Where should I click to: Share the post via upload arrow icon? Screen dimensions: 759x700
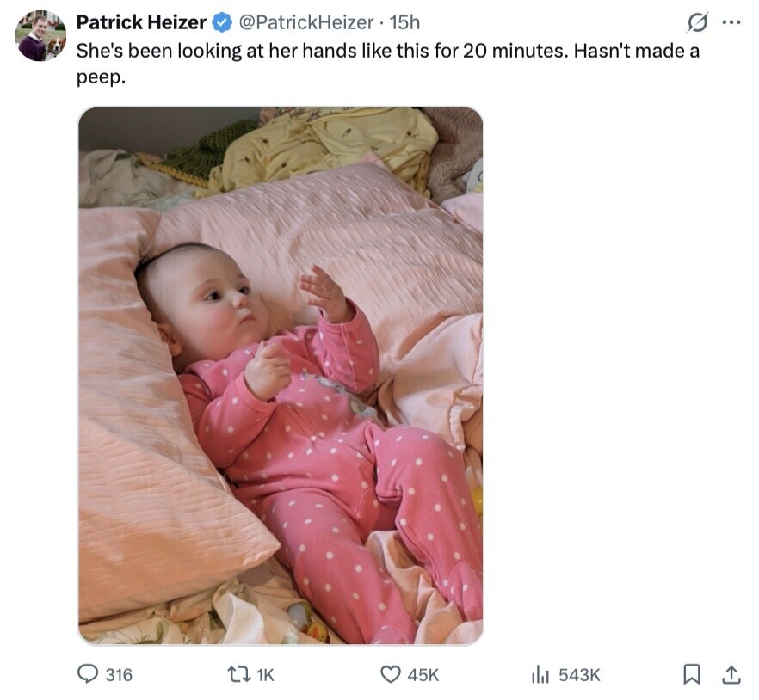(x=731, y=675)
